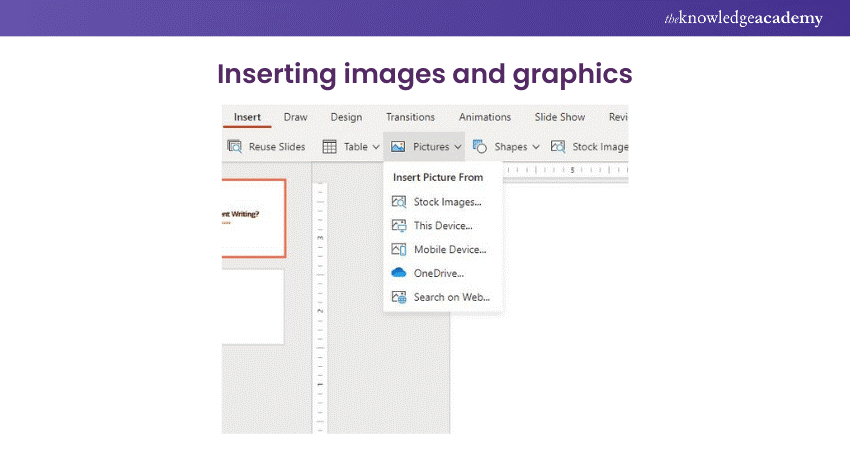Select the Slide Show tab
Viewport: 850px width, 450px height.
coord(559,117)
